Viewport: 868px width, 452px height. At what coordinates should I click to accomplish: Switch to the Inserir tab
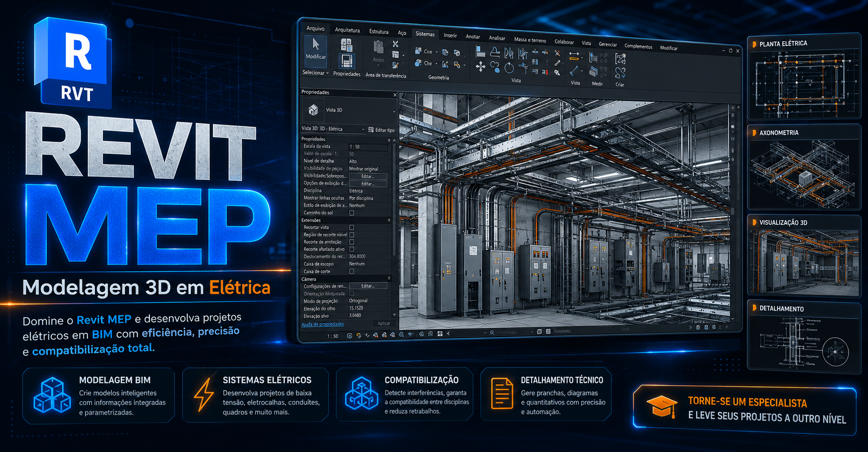pyautogui.click(x=450, y=35)
